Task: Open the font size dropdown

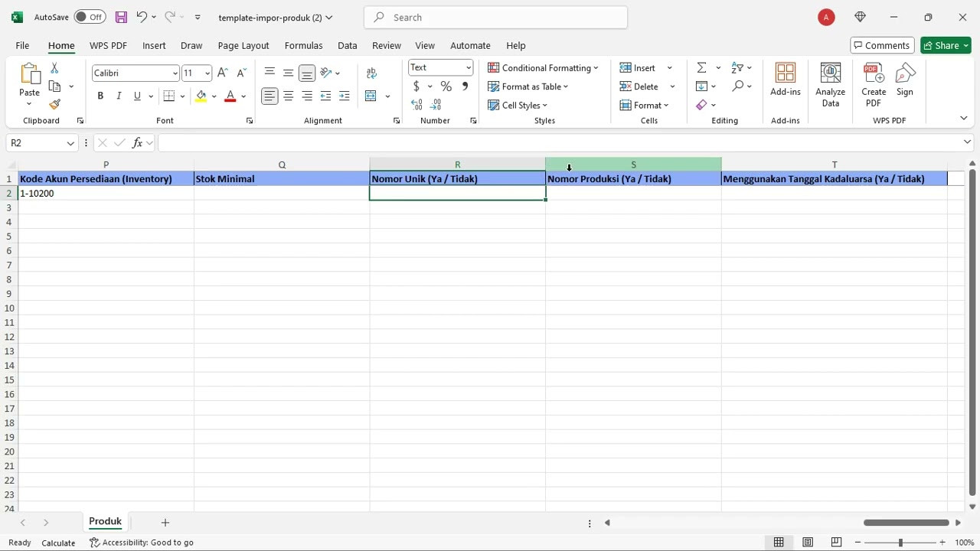Action: click(207, 73)
